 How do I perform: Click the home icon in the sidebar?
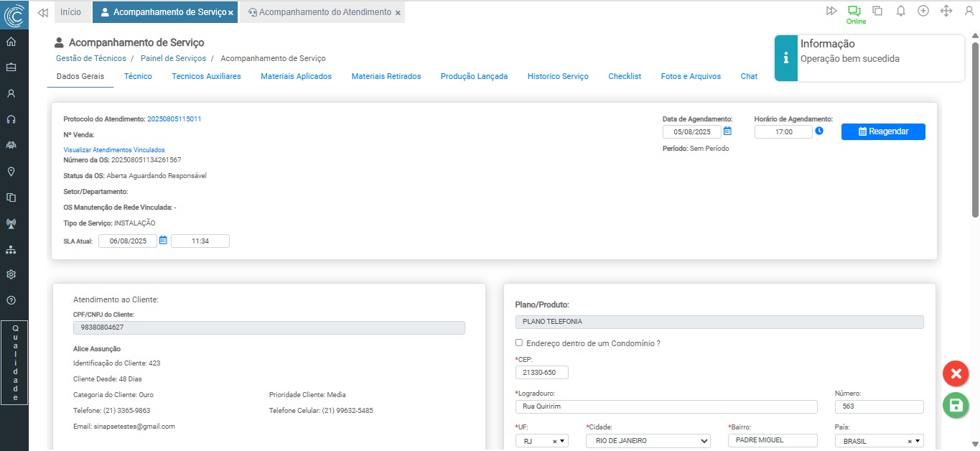[x=11, y=42]
